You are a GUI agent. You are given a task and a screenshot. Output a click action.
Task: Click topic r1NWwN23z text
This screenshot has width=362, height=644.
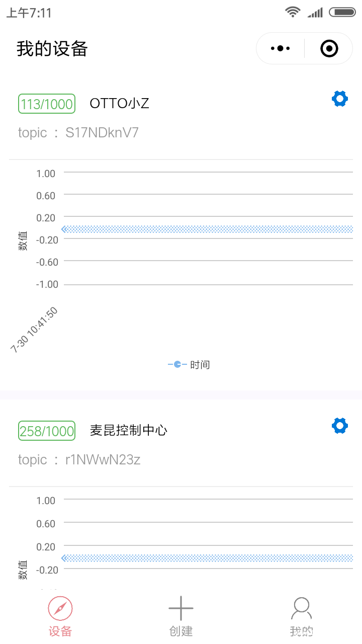[x=79, y=460]
